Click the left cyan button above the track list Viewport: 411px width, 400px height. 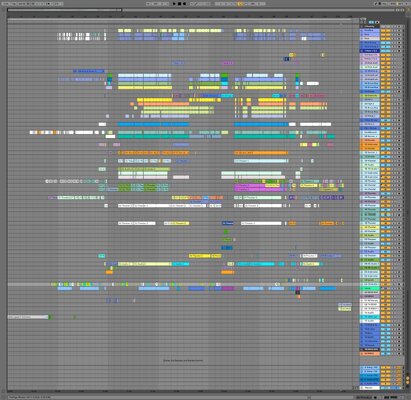click(371, 22)
